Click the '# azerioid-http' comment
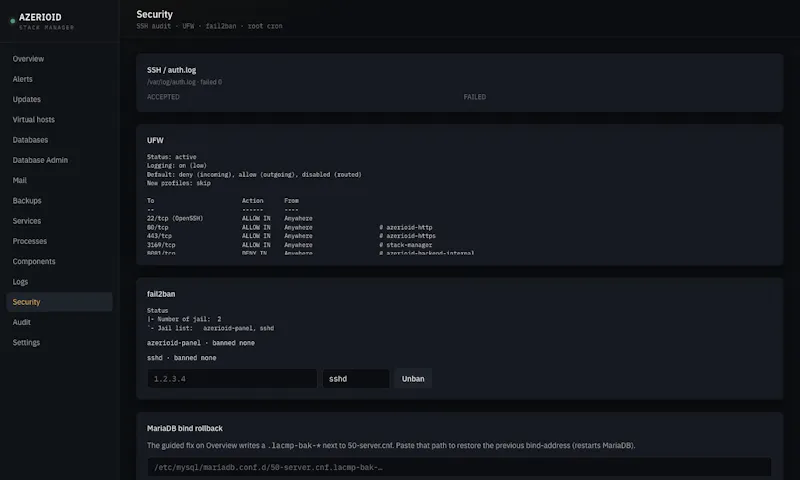800x480 pixels. pyautogui.click(x=406, y=228)
